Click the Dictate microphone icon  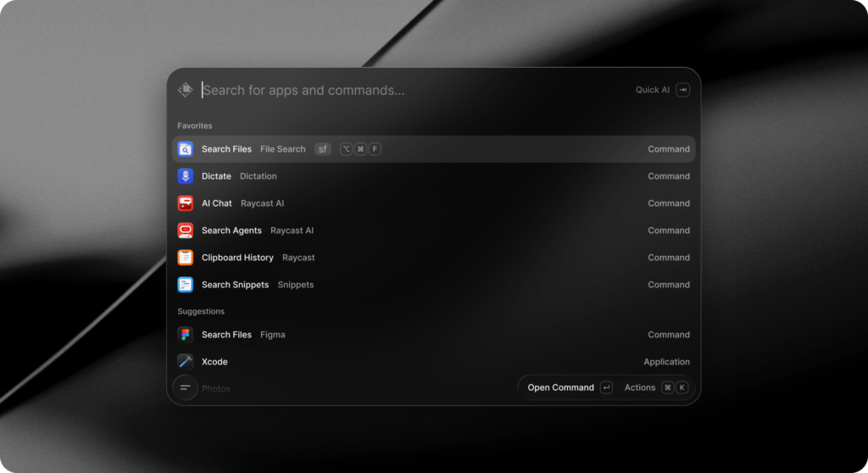(186, 176)
